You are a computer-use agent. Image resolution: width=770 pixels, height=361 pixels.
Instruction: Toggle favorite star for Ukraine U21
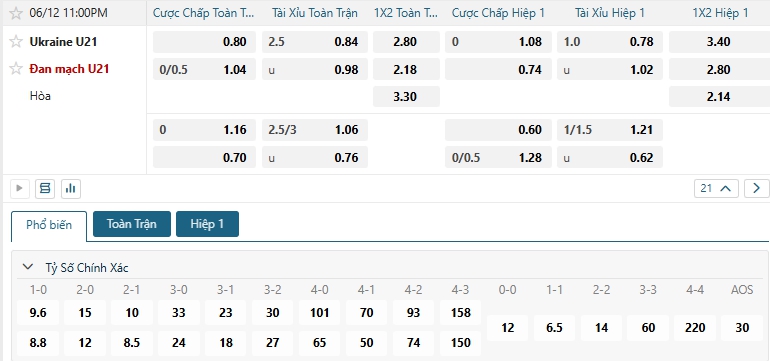[16, 42]
